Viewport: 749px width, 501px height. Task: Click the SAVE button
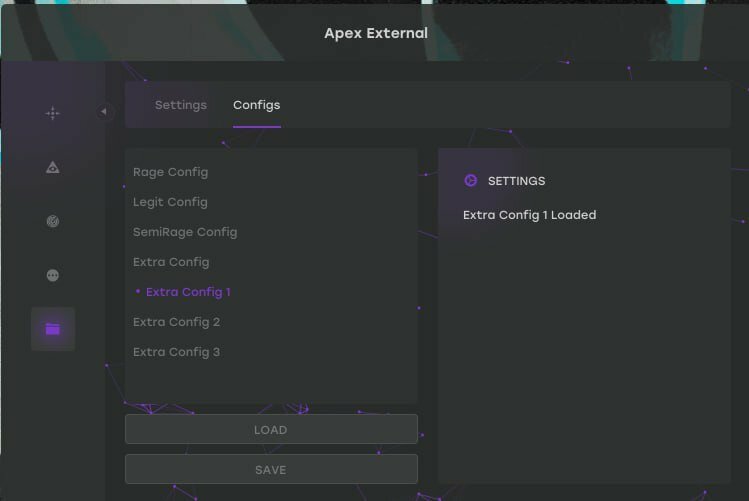coord(271,469)
